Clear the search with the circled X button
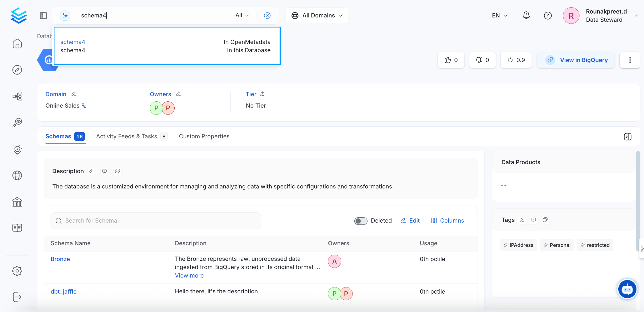 [267, 15]
